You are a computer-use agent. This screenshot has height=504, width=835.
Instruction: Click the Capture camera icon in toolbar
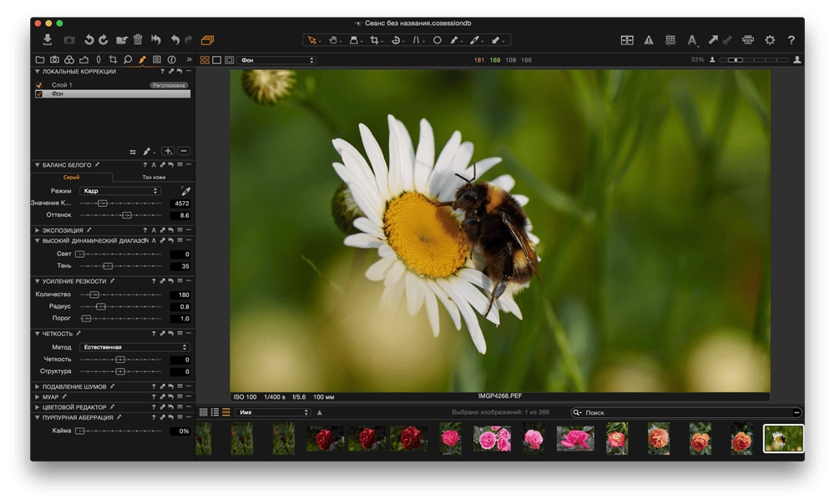69,40
